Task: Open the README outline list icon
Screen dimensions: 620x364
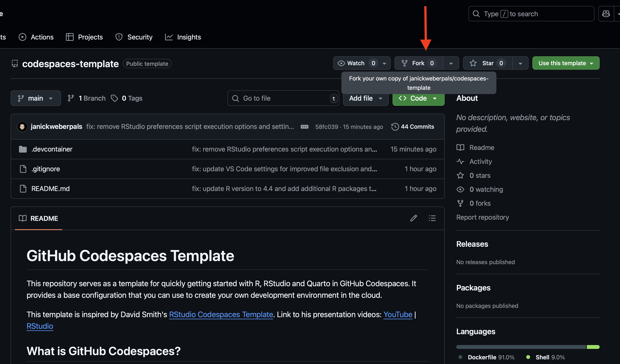Action: [x=432, y=218]
